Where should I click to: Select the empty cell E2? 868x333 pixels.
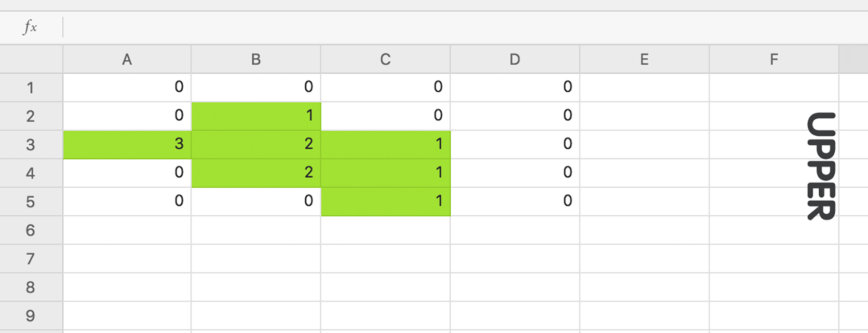(644, 116)
